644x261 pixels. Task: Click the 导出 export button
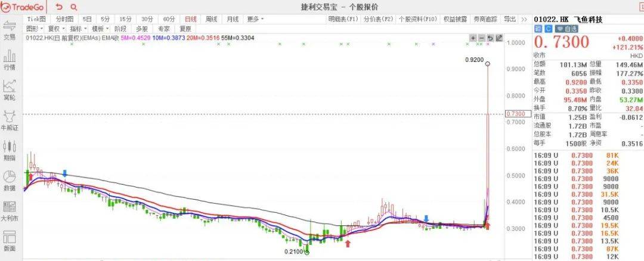pyautogui.click(x=510, y=19)
